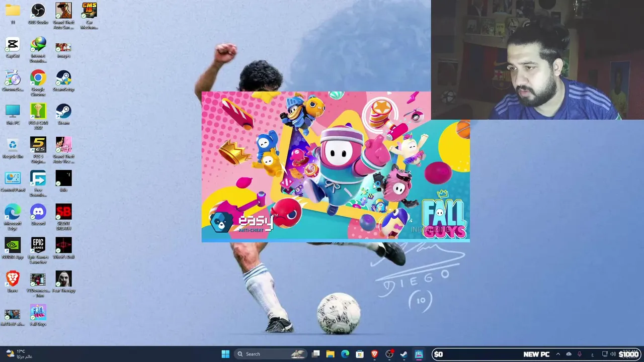Screen dimensions: 644x362
Task: Open the weather widget showing 17°C
Action: (19, 354)
